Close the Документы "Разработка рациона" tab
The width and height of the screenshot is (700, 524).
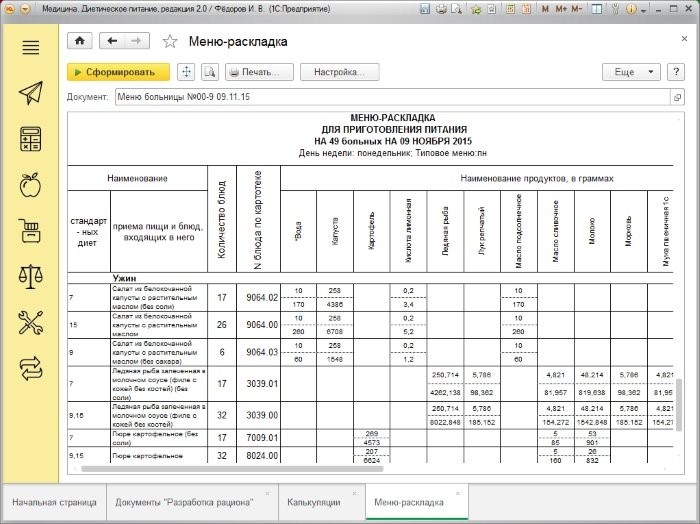(267, 493)
